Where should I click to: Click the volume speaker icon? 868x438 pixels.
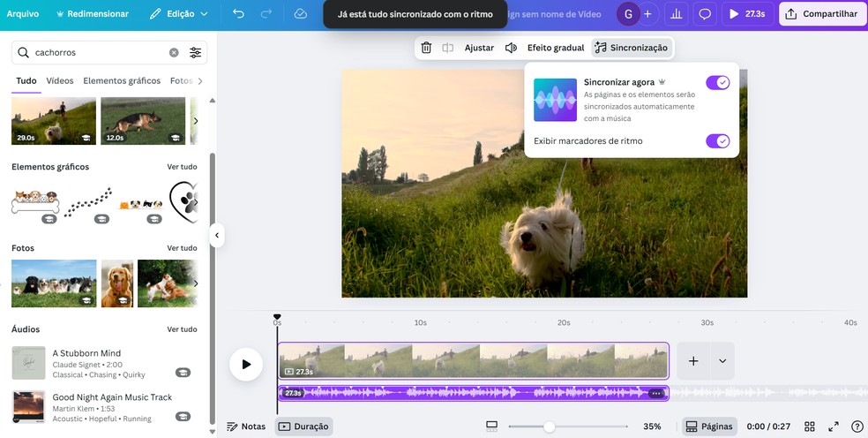point(511,48)
